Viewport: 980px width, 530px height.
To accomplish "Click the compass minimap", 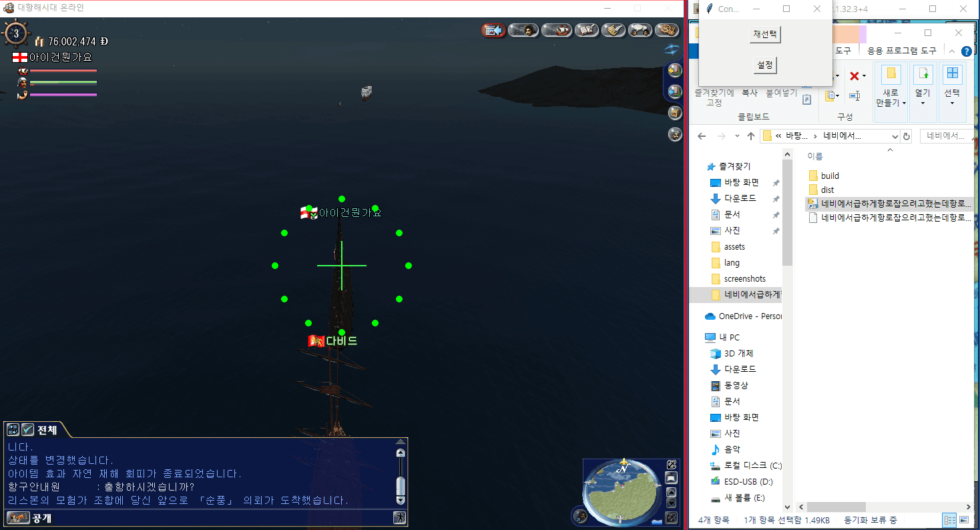I will coord(623,493).
